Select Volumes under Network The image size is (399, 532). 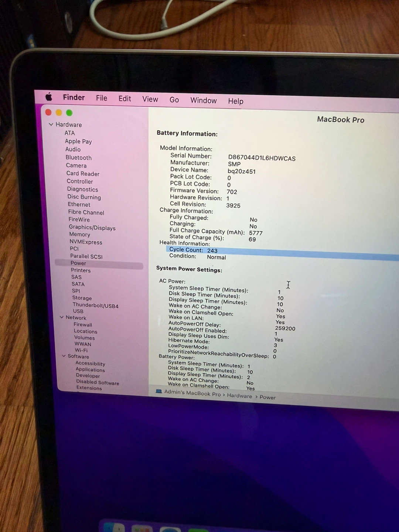tap(85, 338)
